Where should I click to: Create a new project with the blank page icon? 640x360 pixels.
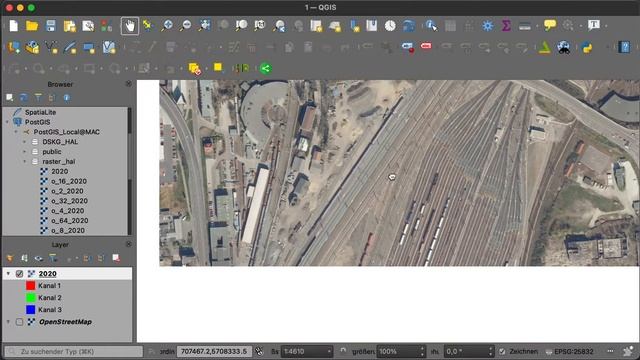14,26
